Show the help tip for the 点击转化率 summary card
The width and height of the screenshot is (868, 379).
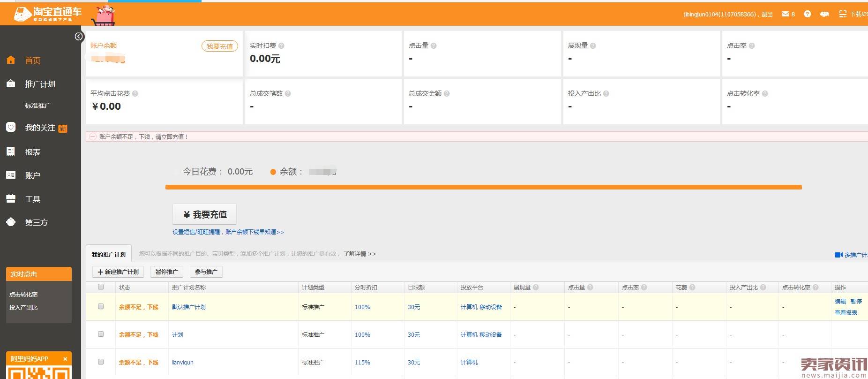pyautogui.click(x=765, y=93)
